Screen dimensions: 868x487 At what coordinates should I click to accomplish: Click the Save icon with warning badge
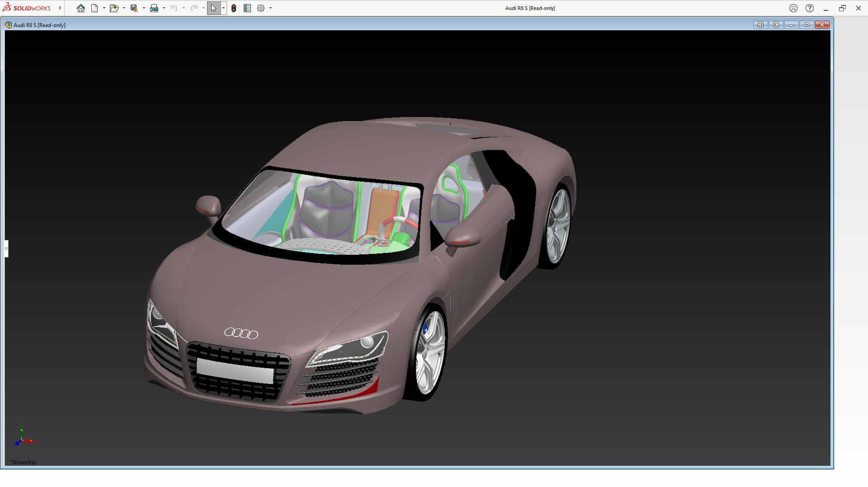point(134,8)
